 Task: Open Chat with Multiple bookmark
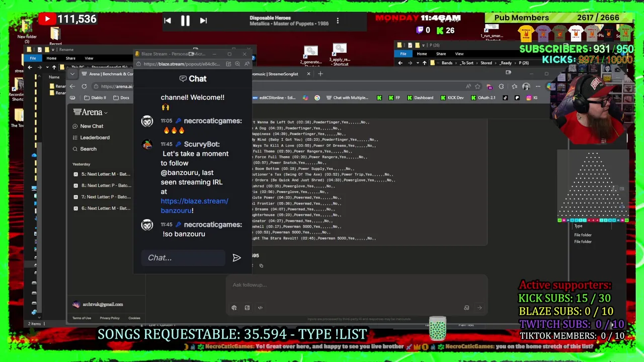(347, 98)
